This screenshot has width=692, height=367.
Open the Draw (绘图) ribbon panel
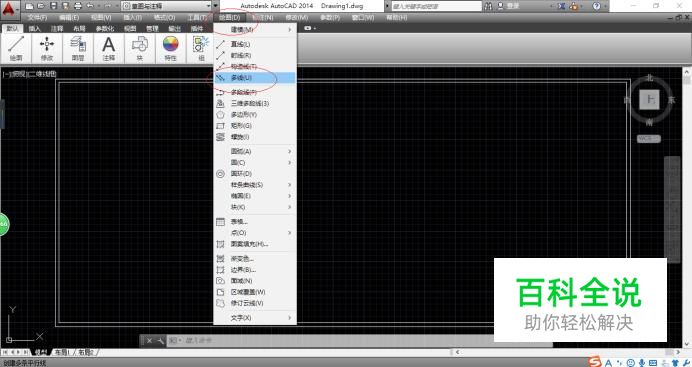[x=16, y=48]
